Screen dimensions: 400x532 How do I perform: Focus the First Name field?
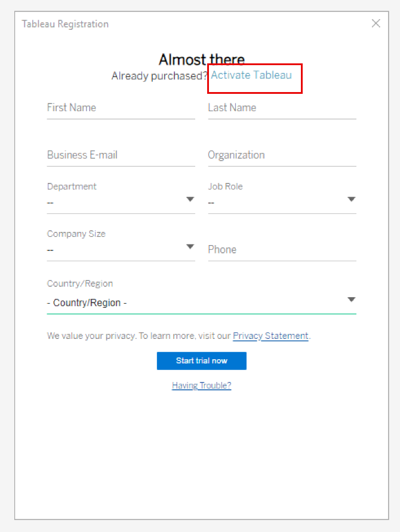point(121,108)
